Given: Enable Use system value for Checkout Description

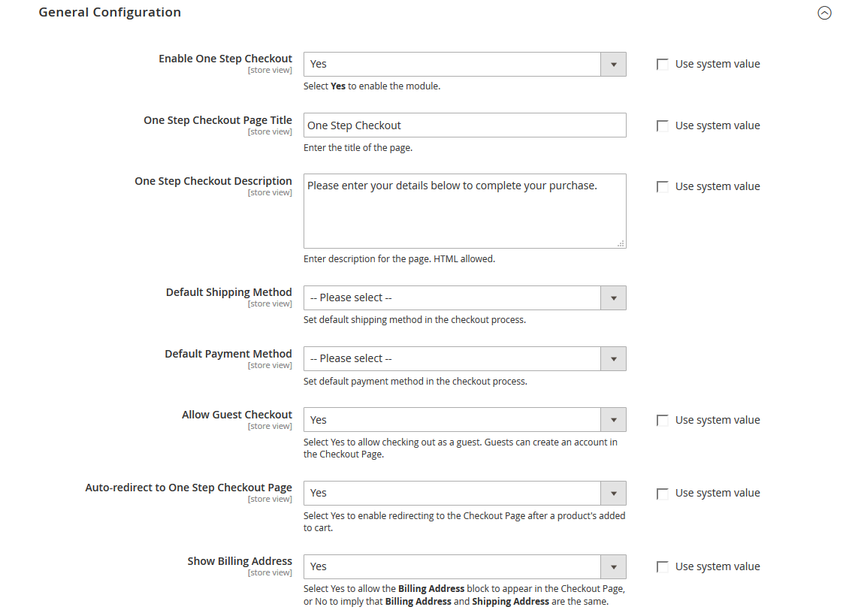Looking at the screenshot, I should pyautogui.click(x=663, y=187).
